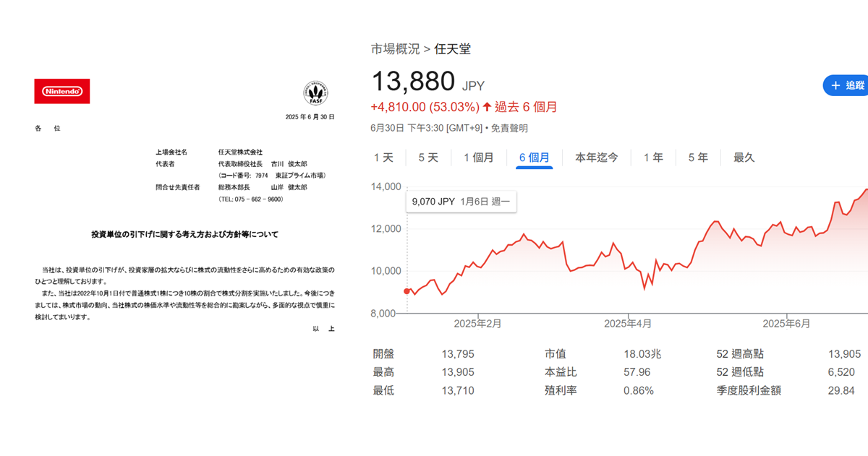This screenshot has height=456, width=868.
Task: Click the 13,880 JPY stock price
Action: click(x=428, y=82)
